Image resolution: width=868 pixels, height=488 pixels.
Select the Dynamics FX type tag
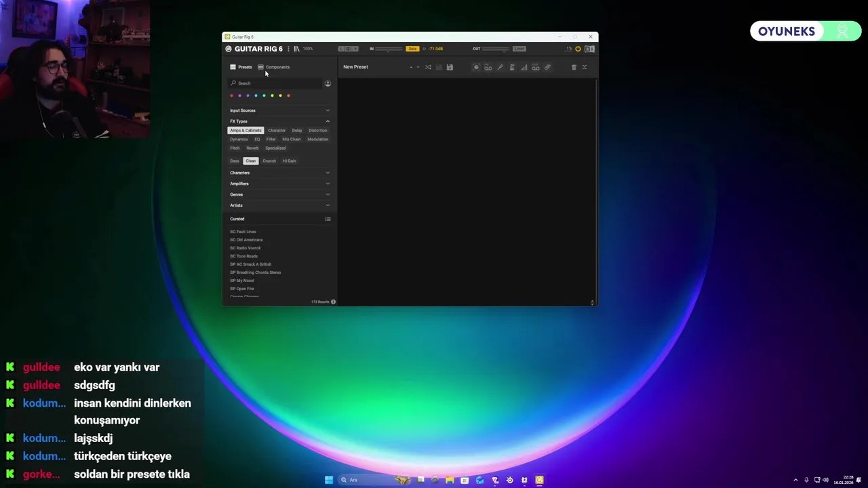point(239,139)
